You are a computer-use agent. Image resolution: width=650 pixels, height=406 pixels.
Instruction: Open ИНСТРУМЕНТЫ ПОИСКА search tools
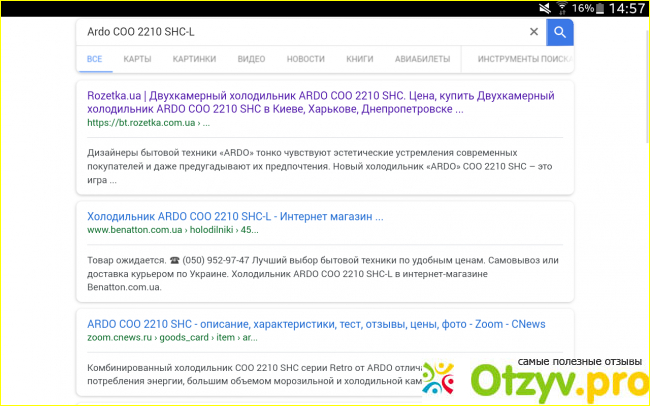tap(523, 59)
